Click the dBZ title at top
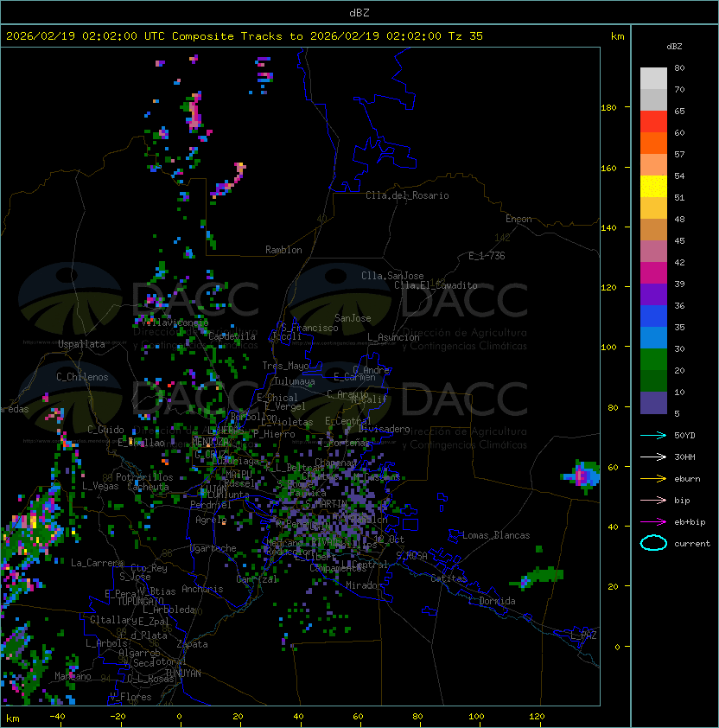This screenshot has width=719, height=728. pyautogui.click(x=359, y=13)
